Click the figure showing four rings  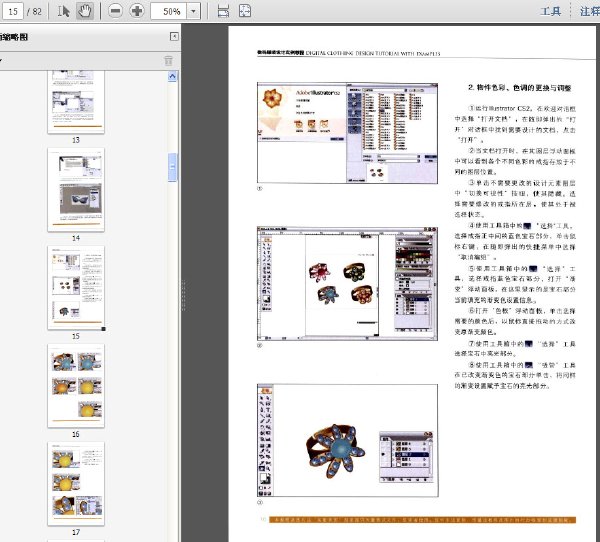(347, 284)
